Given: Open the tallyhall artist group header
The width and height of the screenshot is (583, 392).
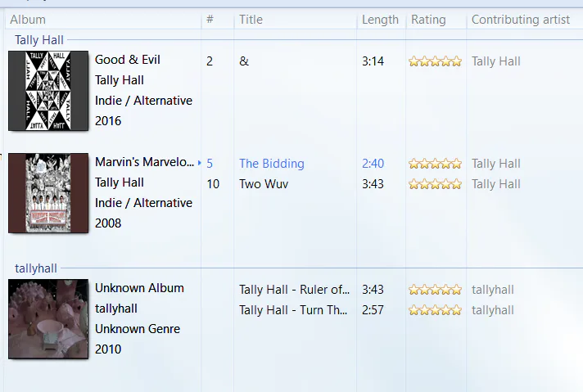Looking at the screenshot, I should pos(36,268).
